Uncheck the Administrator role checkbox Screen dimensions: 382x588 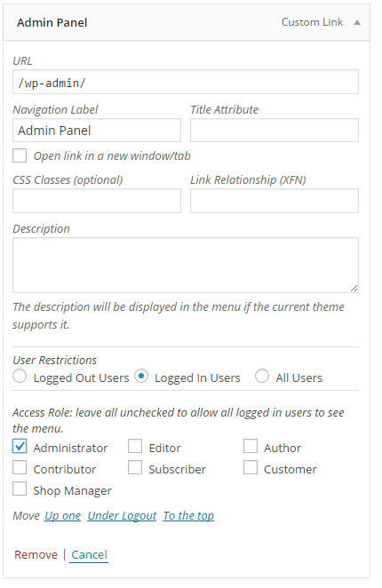coord(20,446)
